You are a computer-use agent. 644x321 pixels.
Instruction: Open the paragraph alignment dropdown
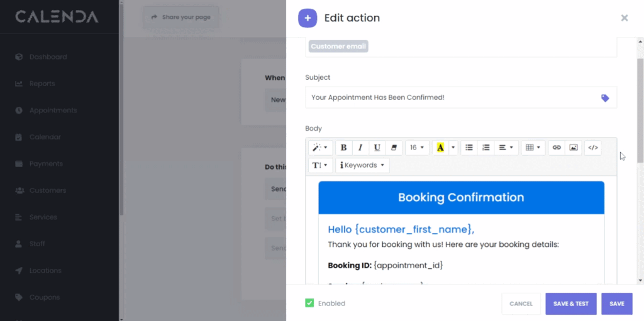pyautogui.click(x=506, y=148)
